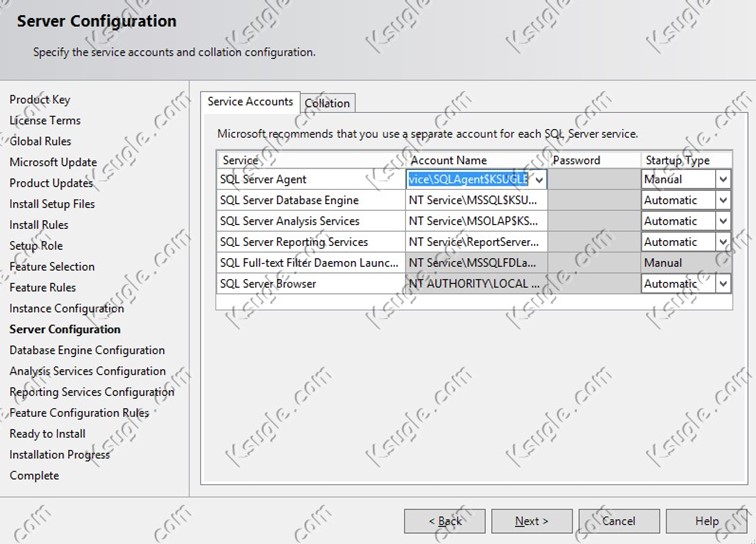The height and width of the screenshot is (544, 756).
Task: Select Feature Selection step in sidebar
Action: coord(52,267)
